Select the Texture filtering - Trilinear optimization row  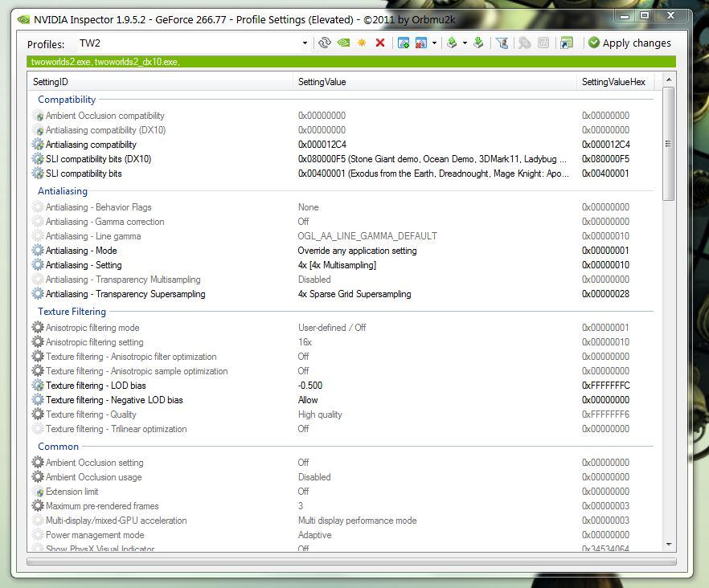point(342,429)
